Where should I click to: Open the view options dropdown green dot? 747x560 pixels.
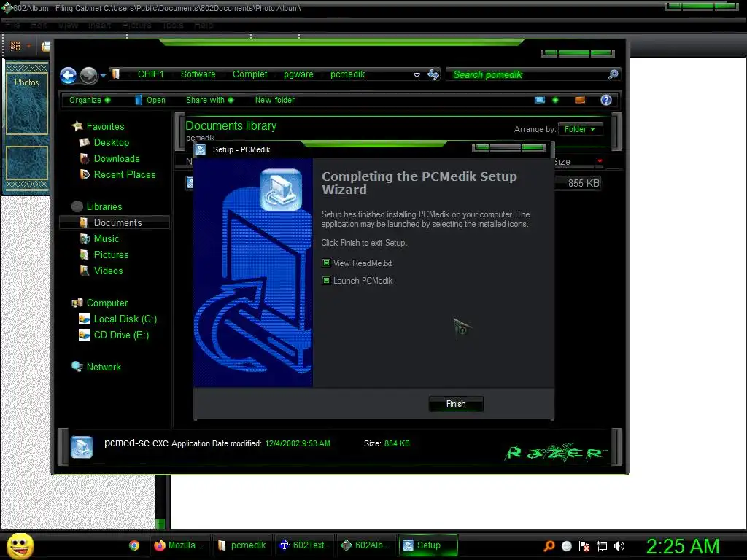coord(555,100)
